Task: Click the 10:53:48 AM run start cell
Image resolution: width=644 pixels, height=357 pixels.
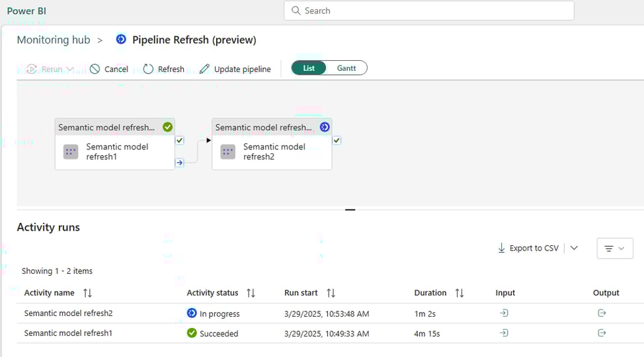Action: (327, 314)
